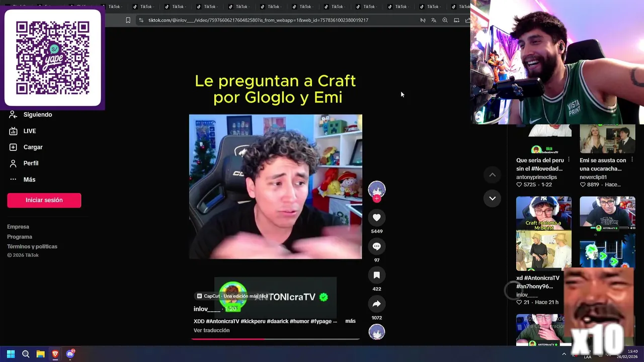Open 'xd #AntonicraTV #an7hony96' video title
The image size is (644, 362).
pyautogui.click(x=537, y=282)
